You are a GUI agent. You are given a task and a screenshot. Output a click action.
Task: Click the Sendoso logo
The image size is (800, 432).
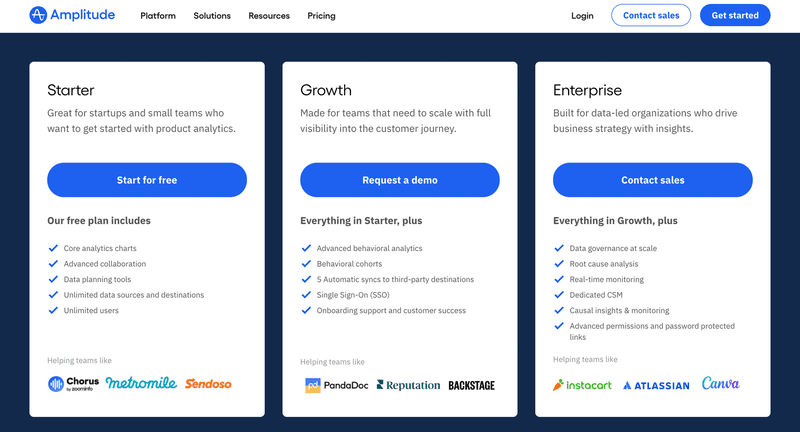pos(209,383)
